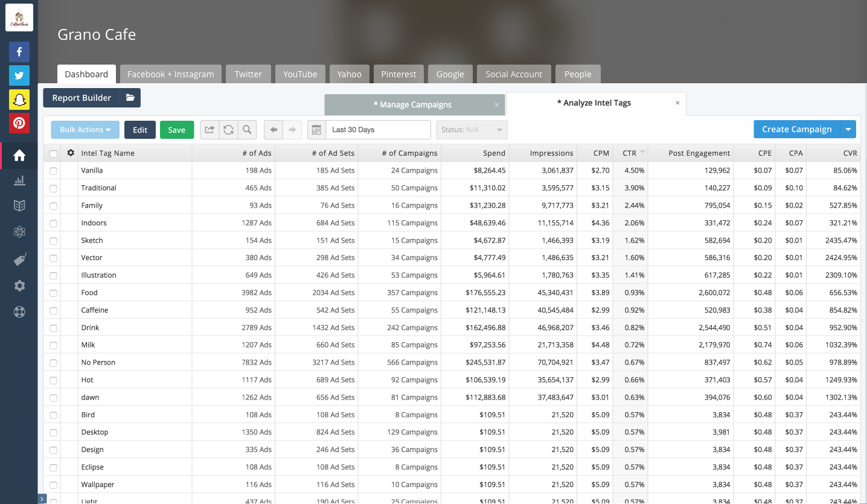Sort by the Spend column header
Screen dimensions: 867x504
click(475, 153)
